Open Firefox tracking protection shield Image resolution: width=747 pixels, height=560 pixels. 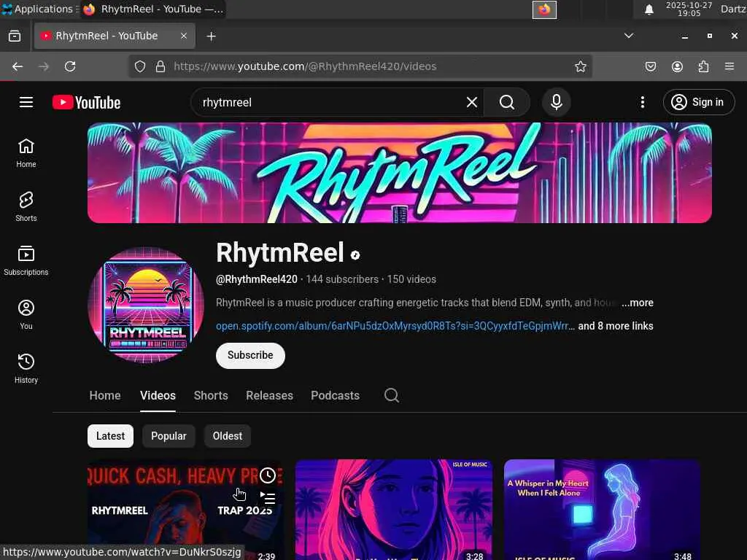[139, 66]
